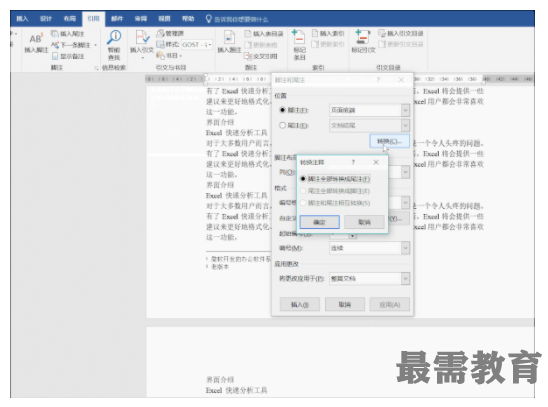This screenshot has height=407, width=548.
Task: Open the 列(O) columns dropdown
Action: pos(405,172)
